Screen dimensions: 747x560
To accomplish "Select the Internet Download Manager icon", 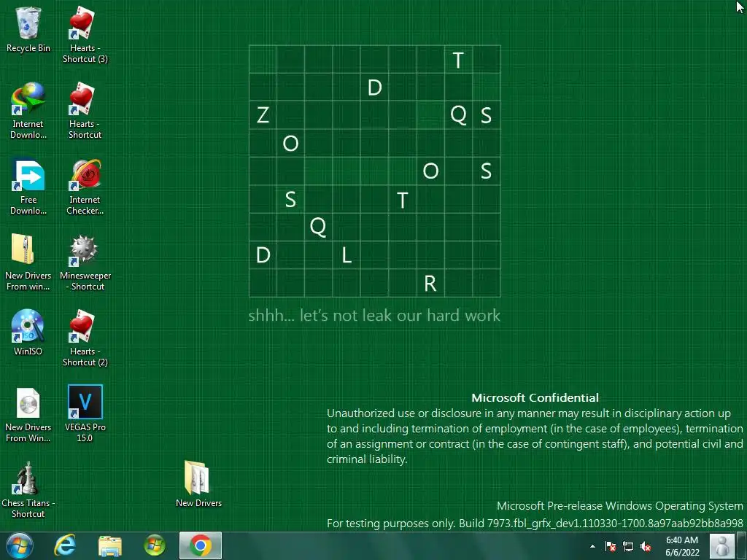I will tap(28, 111).
